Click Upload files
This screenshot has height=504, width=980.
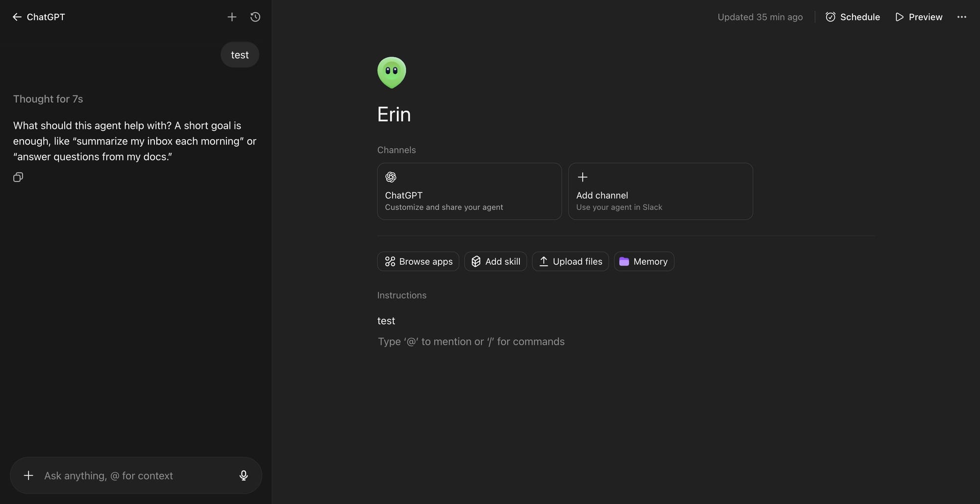[570, 261]
